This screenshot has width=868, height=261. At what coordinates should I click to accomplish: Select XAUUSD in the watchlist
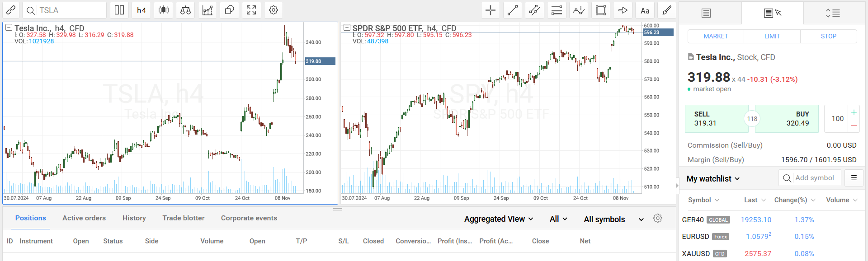coord(772,253)
